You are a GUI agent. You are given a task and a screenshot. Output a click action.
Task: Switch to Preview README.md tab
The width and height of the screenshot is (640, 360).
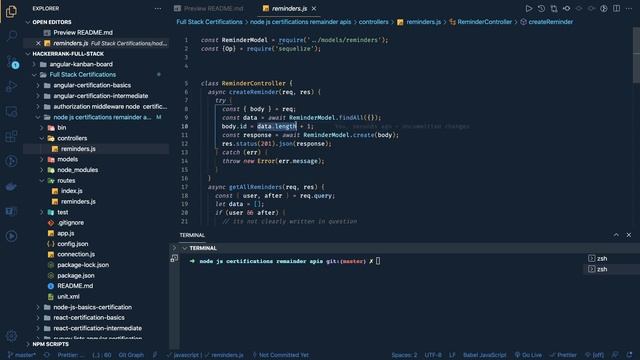tap(209, 8)
